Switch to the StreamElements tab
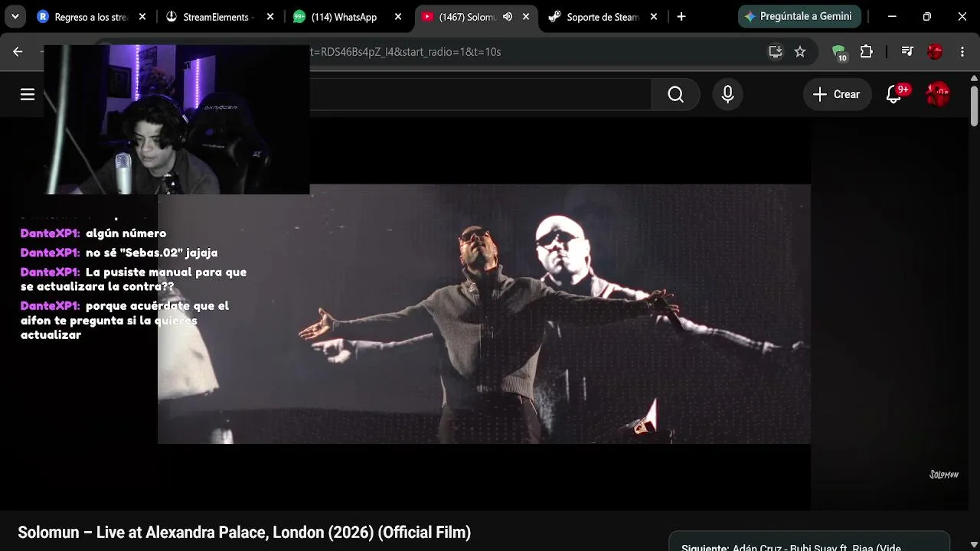Image resolution: width=980 pixels, height=551 pixels. 217,17
